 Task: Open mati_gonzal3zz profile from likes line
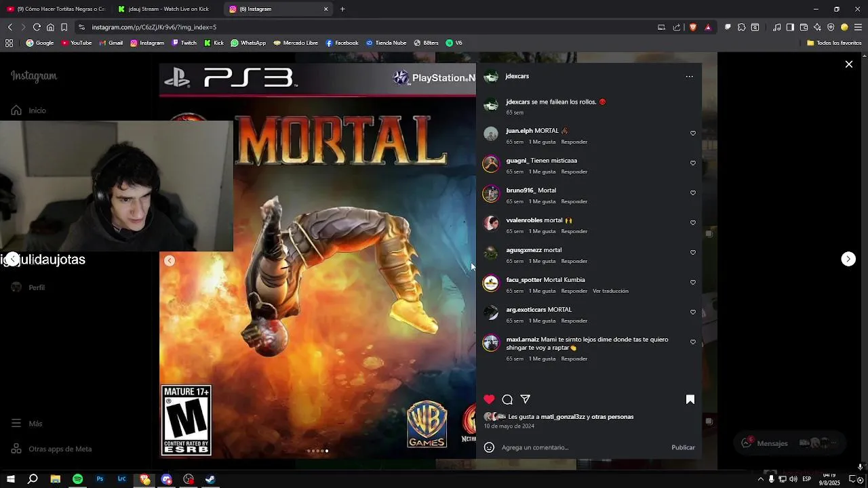click(563, 417)
